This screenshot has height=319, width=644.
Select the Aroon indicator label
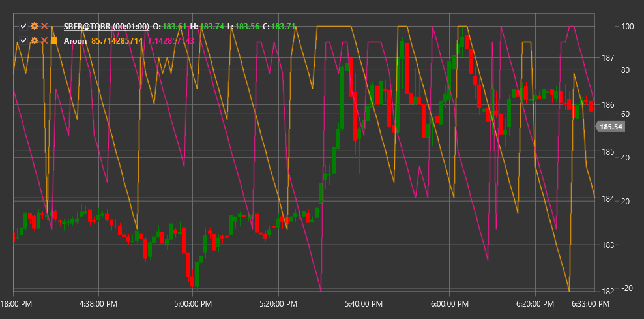75,41
